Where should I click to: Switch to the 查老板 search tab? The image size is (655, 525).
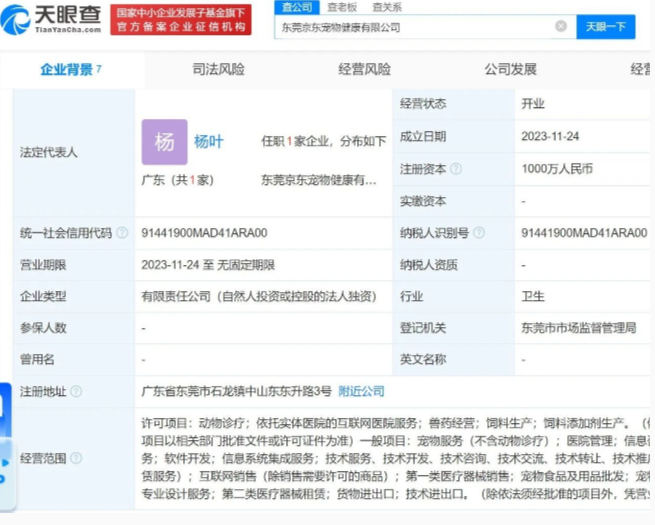(342, 7)
